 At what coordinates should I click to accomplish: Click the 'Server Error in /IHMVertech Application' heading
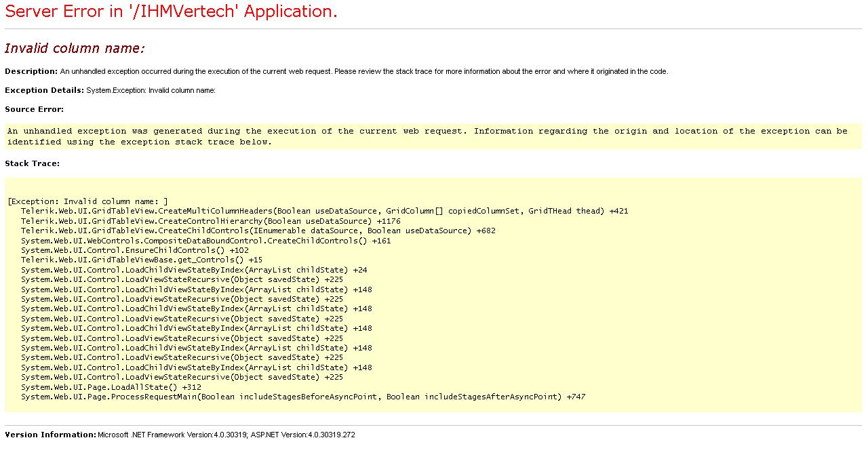coord(171,12)
